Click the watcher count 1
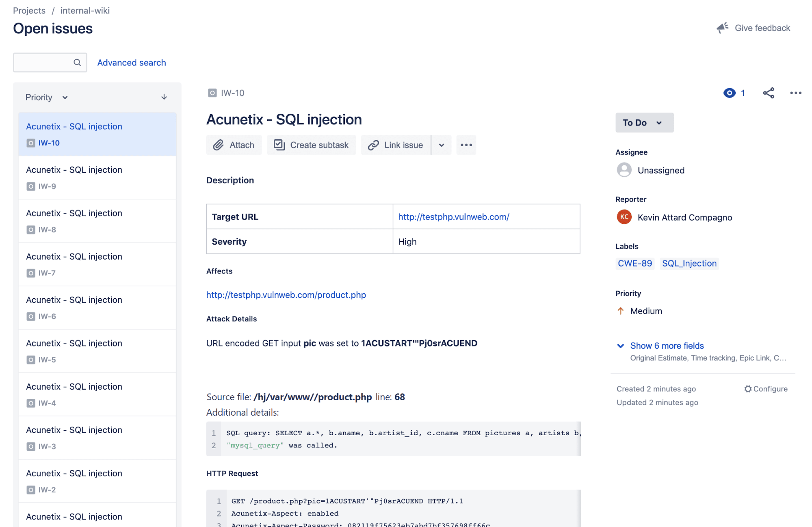The height and width of the screenshot is (527, 812). 743,93
